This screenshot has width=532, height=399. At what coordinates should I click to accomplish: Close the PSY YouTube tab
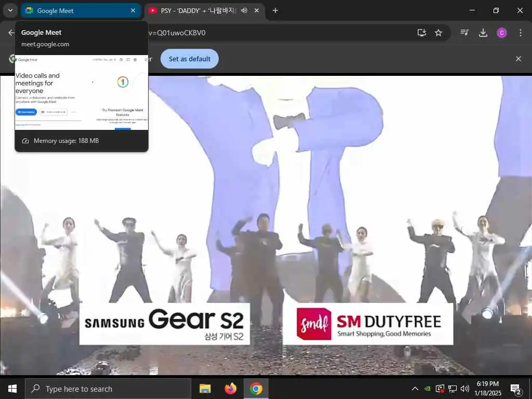[257, 10]
